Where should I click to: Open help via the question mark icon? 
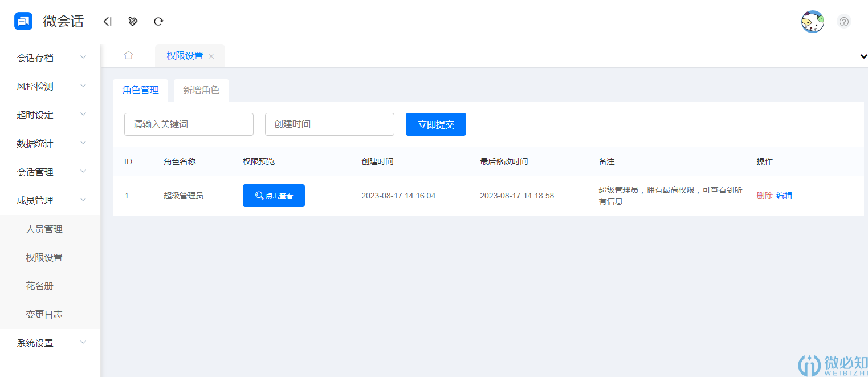coord(844,21)
